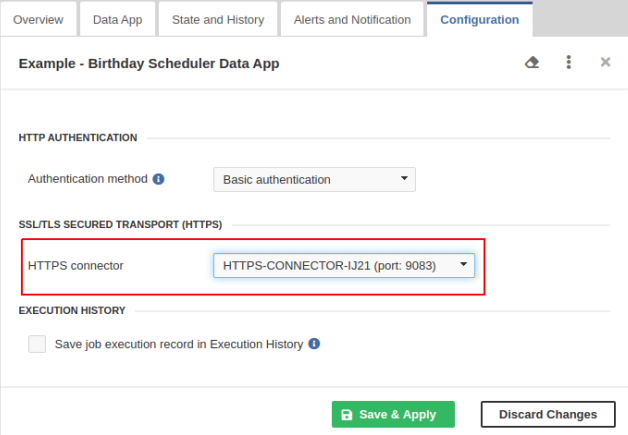Click the eraser icon in panel header
Image resolution: width=628 pixels, height=435 pixels.
(532, 62)
